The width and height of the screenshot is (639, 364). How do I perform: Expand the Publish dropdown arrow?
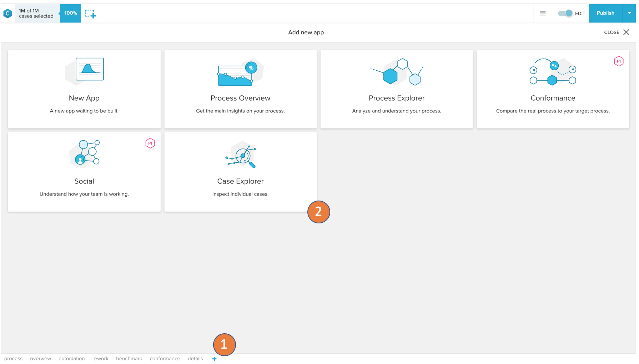coord(629,13)
